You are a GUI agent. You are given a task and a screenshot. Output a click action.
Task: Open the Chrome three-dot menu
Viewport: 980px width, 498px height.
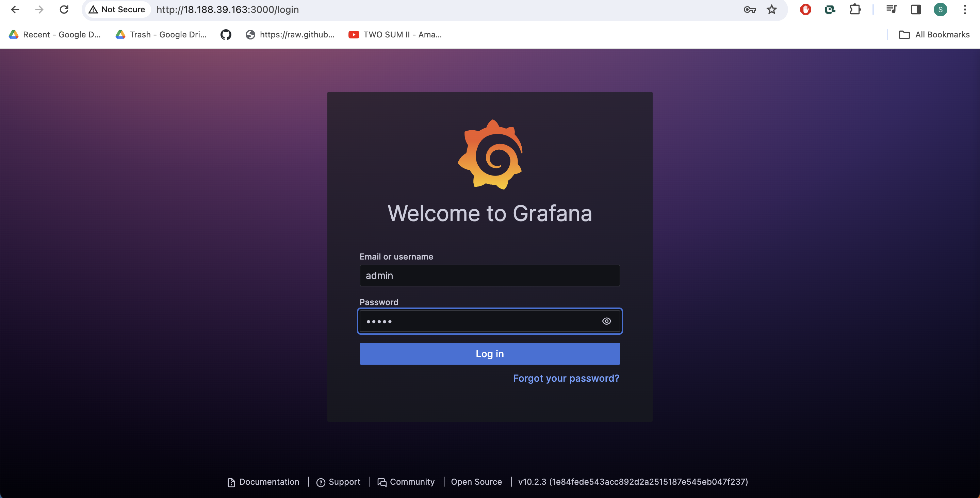965,10
